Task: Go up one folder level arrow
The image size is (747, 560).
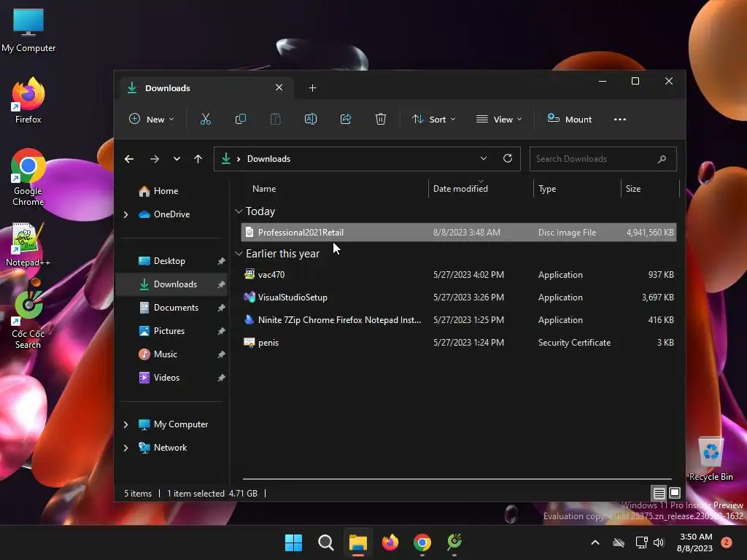Action: coord(198,159)
